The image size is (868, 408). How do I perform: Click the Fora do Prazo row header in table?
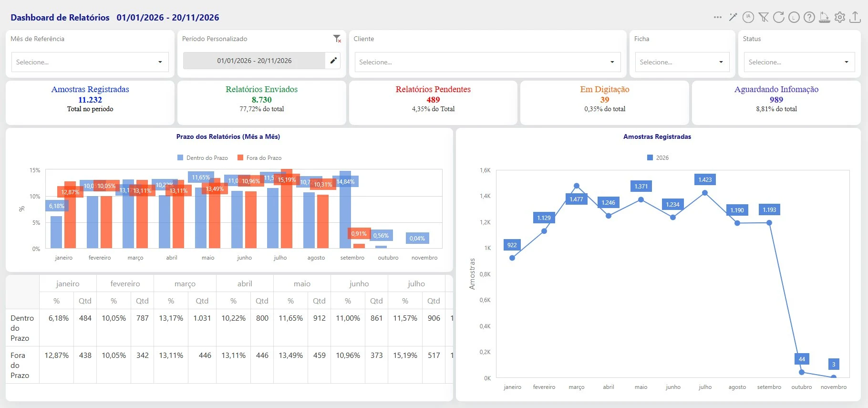pyautogui.click(x=22, y=365)
